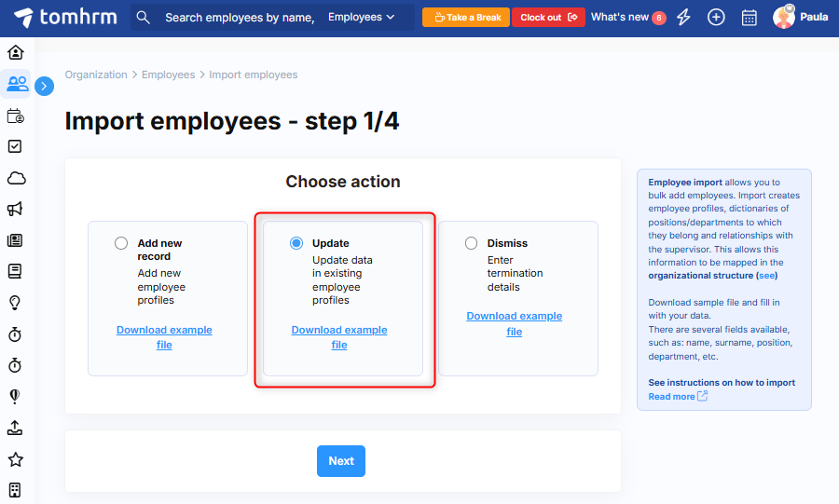Select the Update radio button
Image resolution: width=839 pixels, height=504 pixels.
[x=296, y=243]
